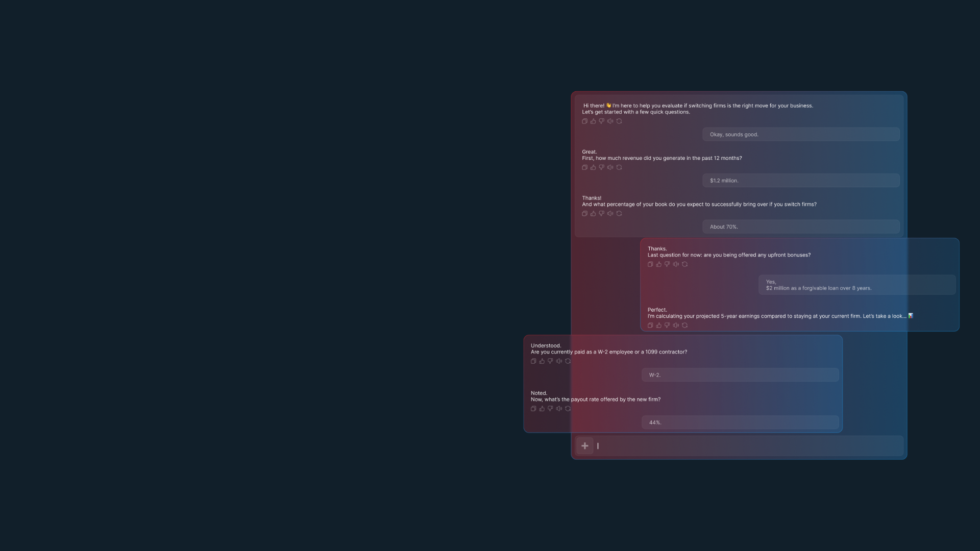Thumbs up the payout rate question
The image size is (980, 551).
[542, 409]
